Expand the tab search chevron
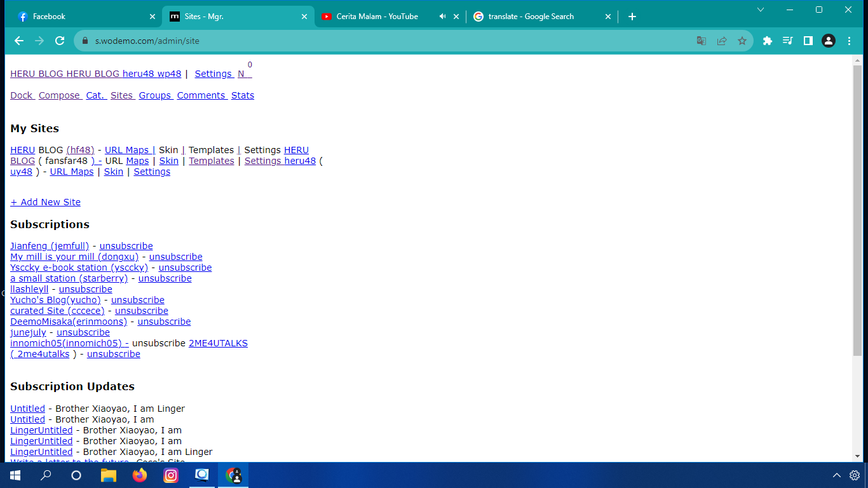 [x=761, y=10]
